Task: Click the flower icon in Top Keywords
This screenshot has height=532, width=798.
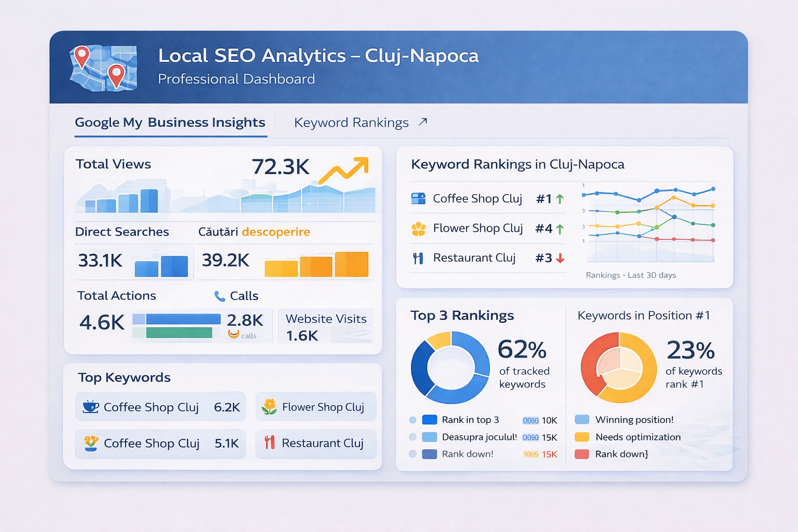Action: pyautogui.click(x=269, y=407)
